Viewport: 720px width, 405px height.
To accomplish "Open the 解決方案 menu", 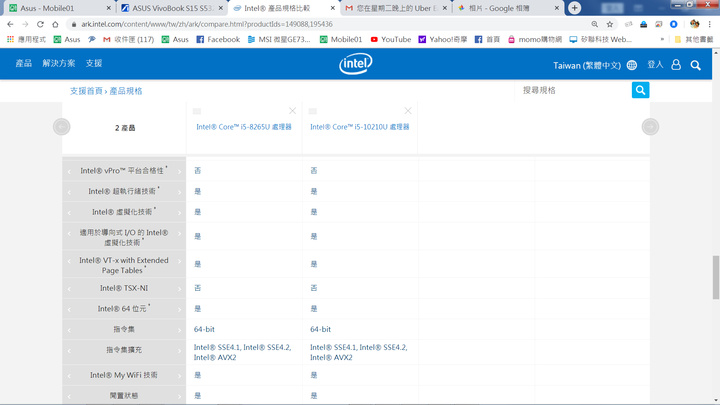I will pos(59,63).
